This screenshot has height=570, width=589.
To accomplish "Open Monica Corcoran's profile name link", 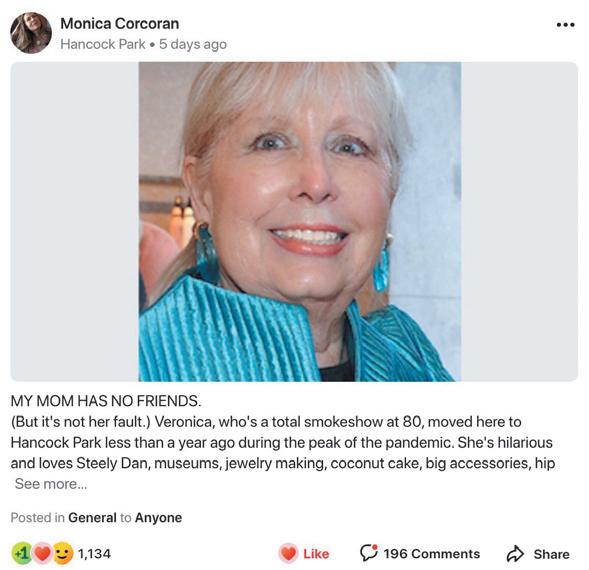I will coord(119,24).
